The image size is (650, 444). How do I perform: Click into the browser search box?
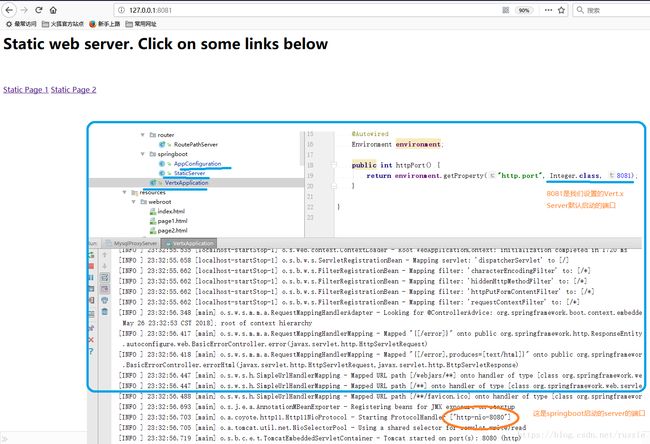click(611, 10)
